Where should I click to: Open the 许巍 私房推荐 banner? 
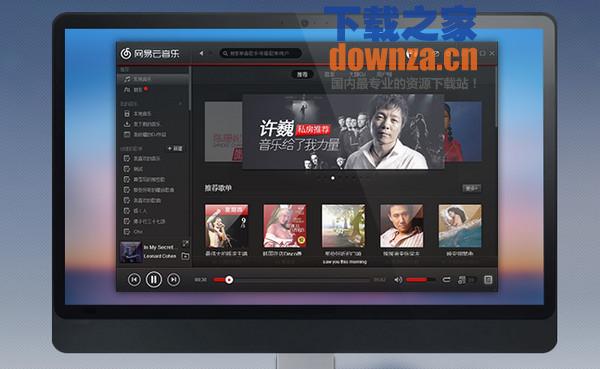(343, 132)
